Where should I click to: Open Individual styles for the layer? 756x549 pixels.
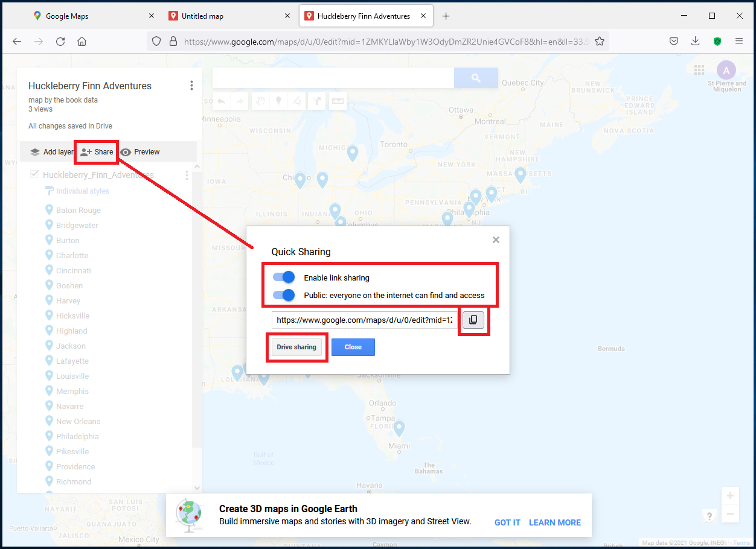[77, 191]
